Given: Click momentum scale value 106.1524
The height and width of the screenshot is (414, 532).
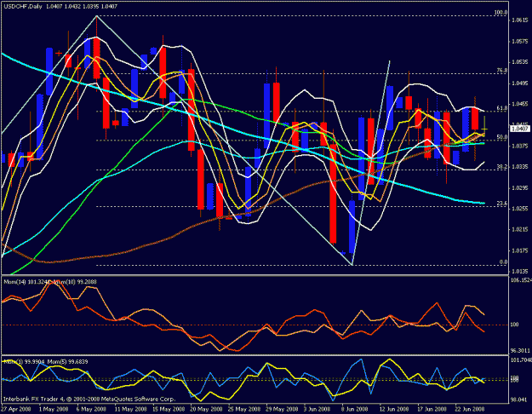Looking at the screenshot, I should [521, 280].
